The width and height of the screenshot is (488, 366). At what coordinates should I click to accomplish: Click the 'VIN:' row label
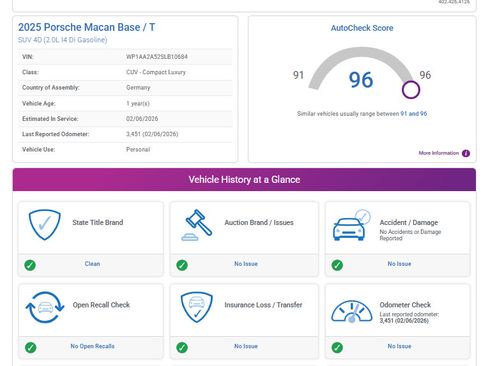point(28,57)
